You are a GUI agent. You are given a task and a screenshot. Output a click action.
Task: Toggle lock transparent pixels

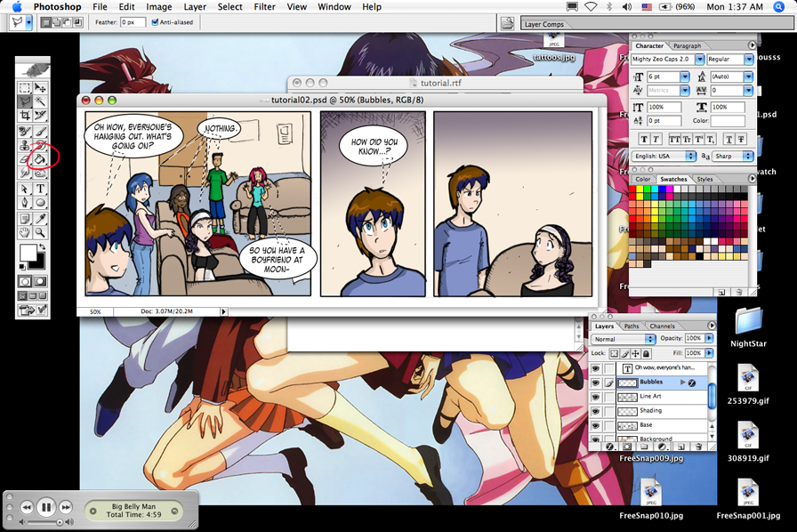[614, 353]
